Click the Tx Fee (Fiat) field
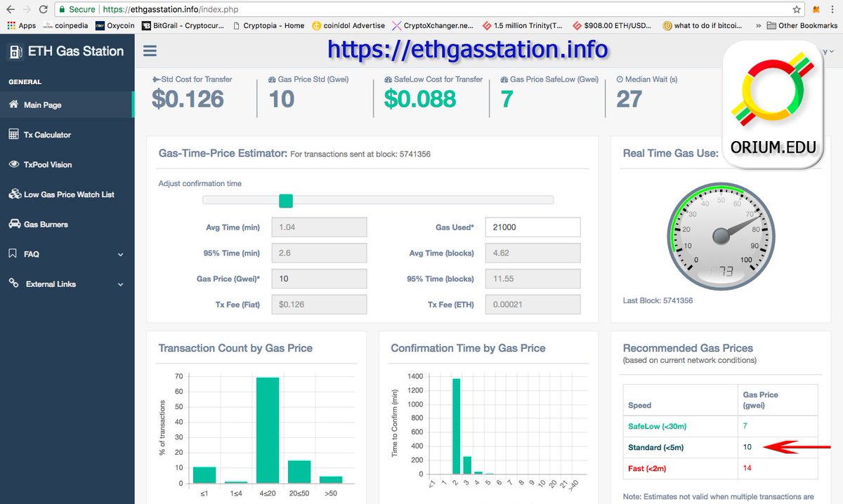The height and width of the screenshot is (504, 843). click(x=319, y=304)
